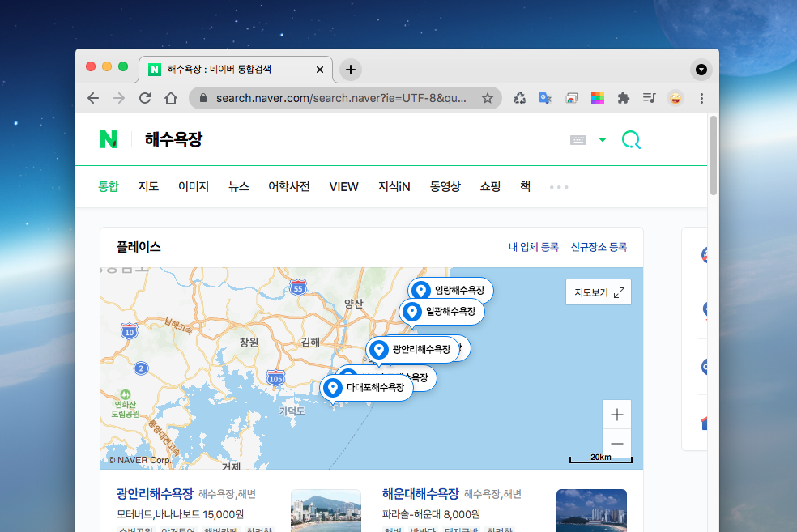Viewport: 797px width, 532px height.
Task: Click the Naver N logo
Action: click(x=109, y=139)
